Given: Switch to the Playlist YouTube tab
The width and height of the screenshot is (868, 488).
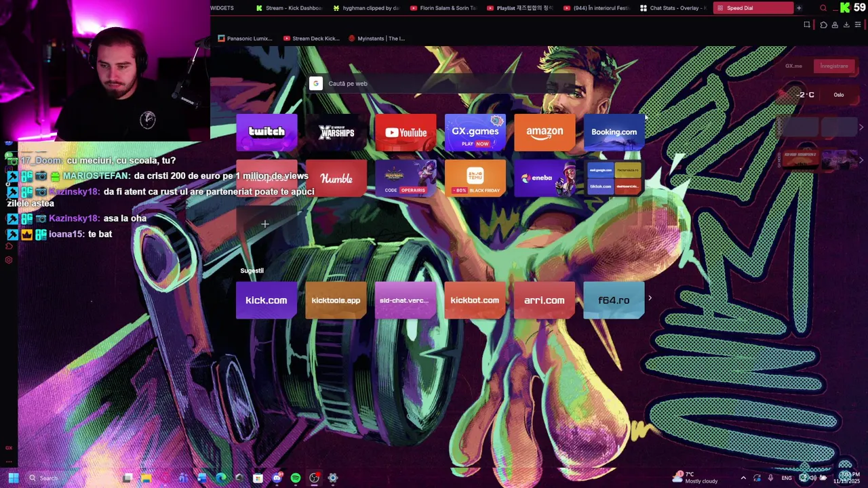Looking at the screenshot, I should [x=519, y=8].
